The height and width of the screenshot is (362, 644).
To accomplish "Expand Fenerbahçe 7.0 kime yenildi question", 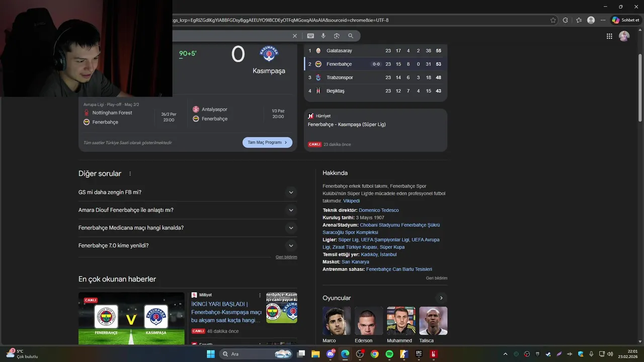I will point(188,246).
